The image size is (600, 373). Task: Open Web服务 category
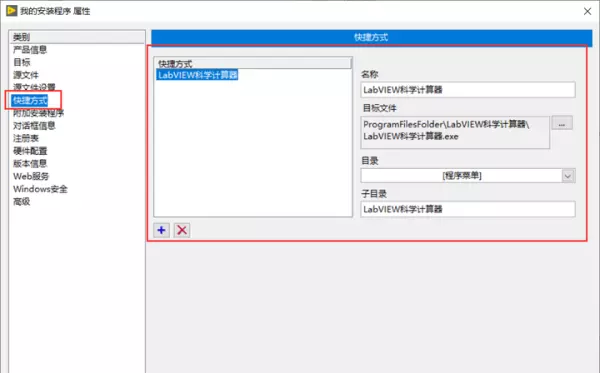pyautogui.click(x=31, y=176)
